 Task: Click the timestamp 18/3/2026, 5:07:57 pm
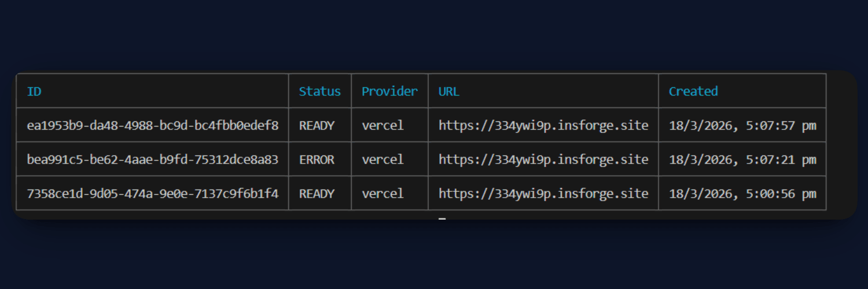tap(742, 125)
